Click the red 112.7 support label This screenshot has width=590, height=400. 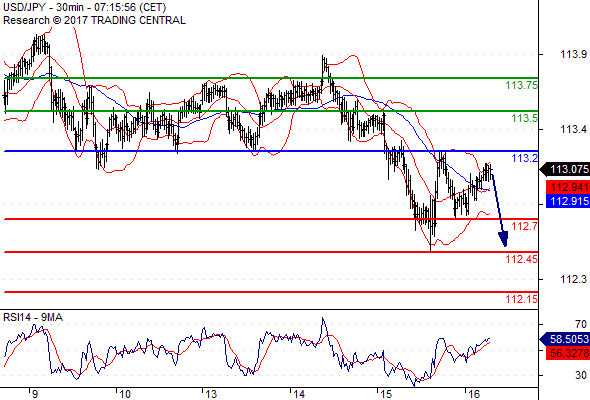tap(525, 226)
